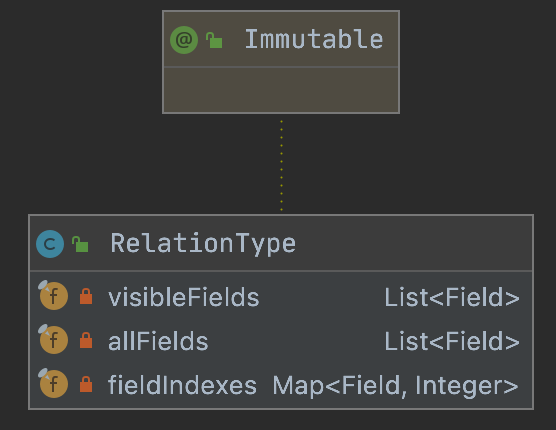
Task: Select the Immutable annotation name
Action: point(314,39)
